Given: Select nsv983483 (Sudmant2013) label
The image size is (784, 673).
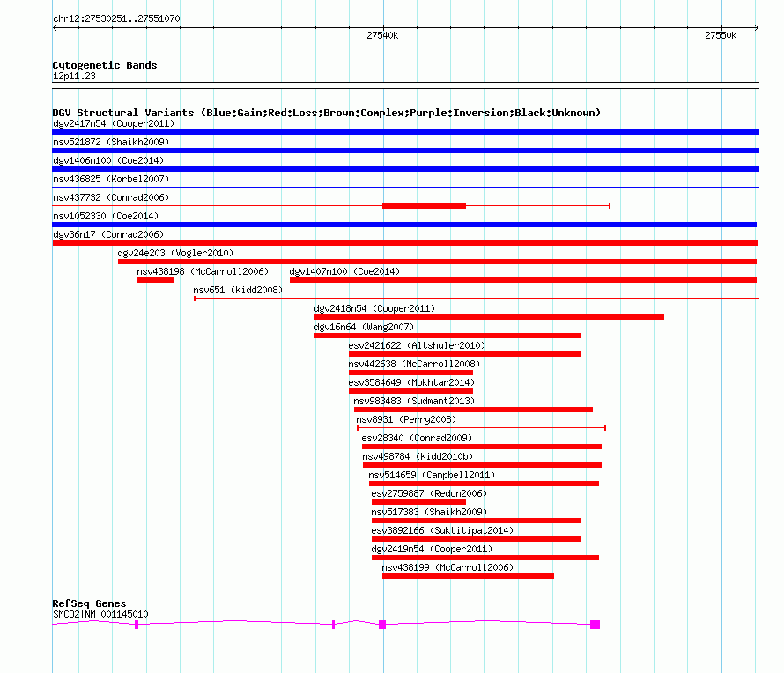Looking at the screenshot, I should (x=414, y=401).
